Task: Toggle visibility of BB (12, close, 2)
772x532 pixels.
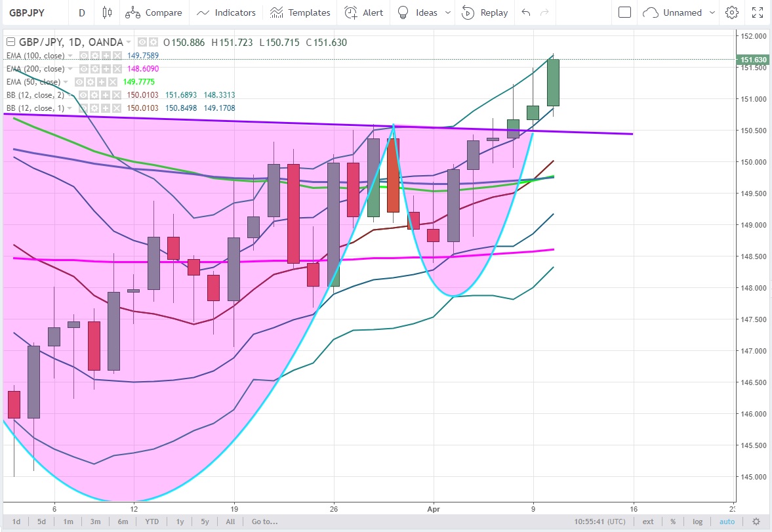Action: coord(85,95)
